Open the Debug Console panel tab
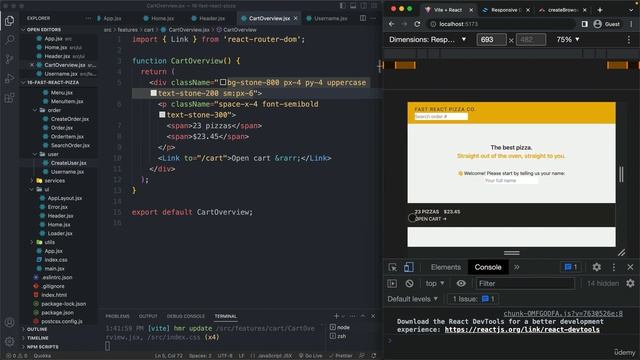The image size is (640, 360). coord(185,316)
